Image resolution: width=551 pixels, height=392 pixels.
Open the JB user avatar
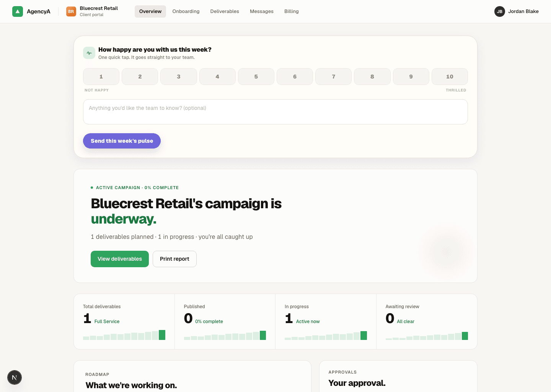pyautogui.click(x=500, y=11)
